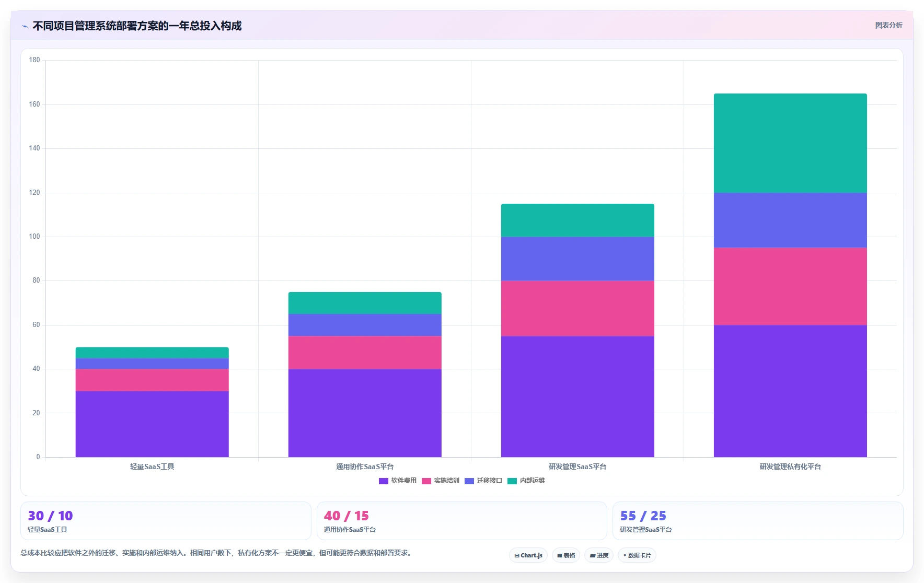
Task: Click the y-axis tick value 160
Action: coord(34,104)
